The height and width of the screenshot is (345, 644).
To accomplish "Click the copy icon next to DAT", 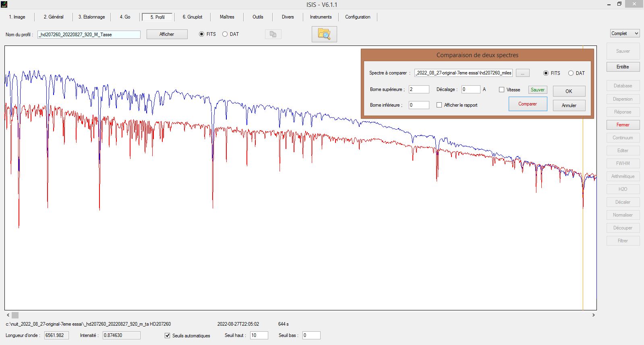I will (273, 34).
